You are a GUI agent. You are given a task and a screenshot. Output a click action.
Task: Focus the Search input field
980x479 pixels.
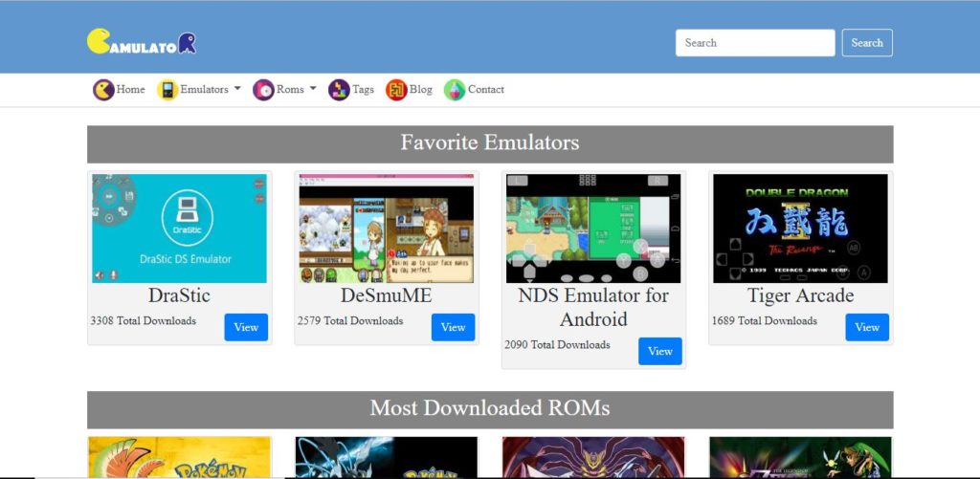coord(755,42)
